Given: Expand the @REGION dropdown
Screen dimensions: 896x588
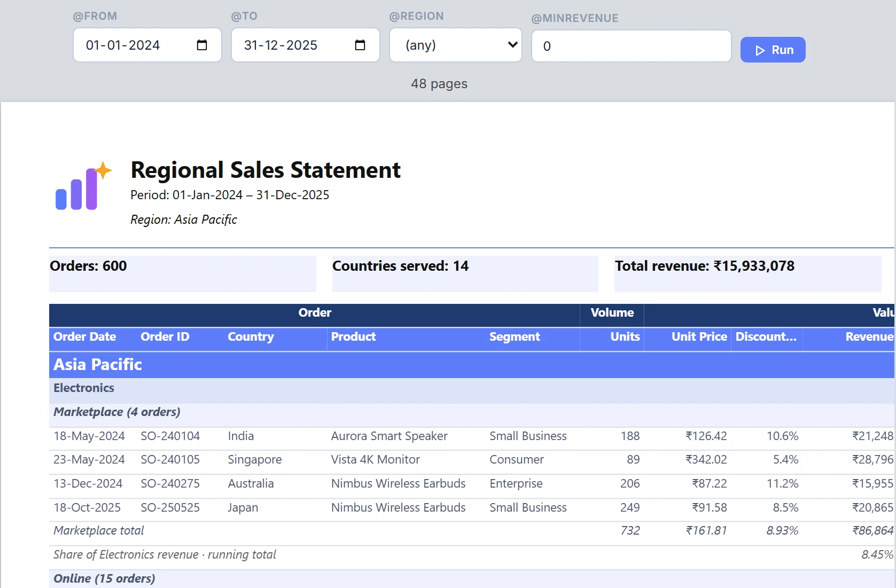Looking at the screenshot, I should tap(456, 45).
